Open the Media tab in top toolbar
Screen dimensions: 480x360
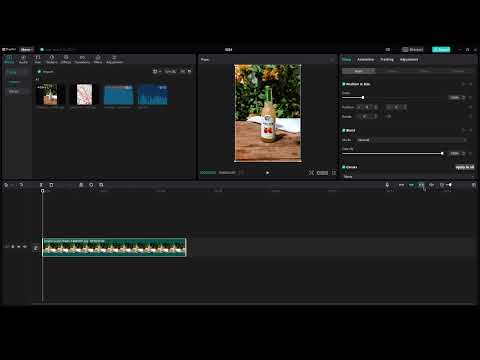(9, 59)
